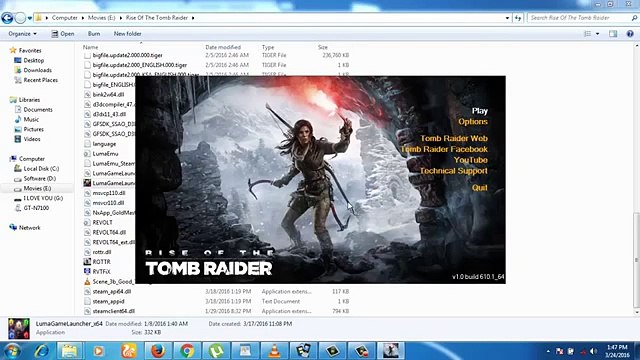The height and width of the screenshot is (360, 640).
Task: Open Explorer help icon
Action: tap(630, 34)
